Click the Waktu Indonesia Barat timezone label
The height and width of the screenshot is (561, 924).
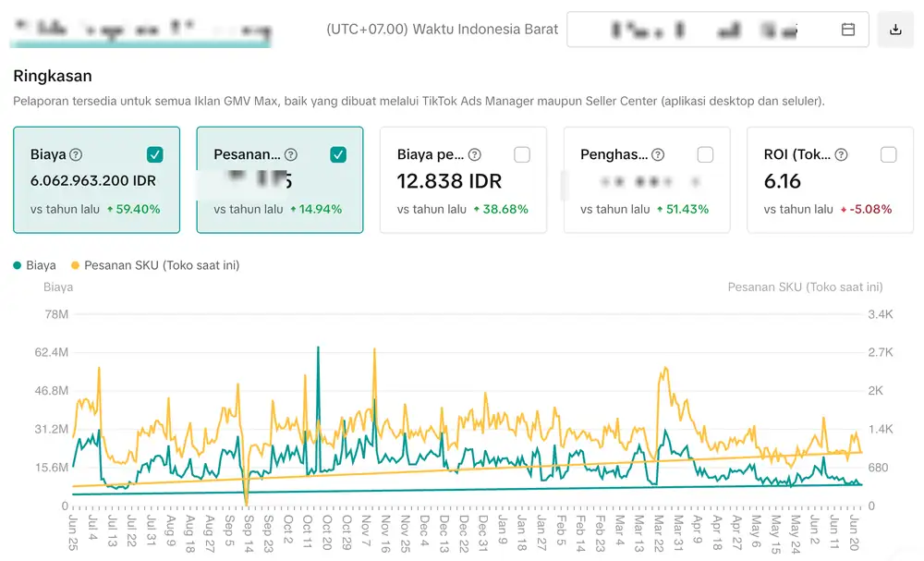[485, 30]
